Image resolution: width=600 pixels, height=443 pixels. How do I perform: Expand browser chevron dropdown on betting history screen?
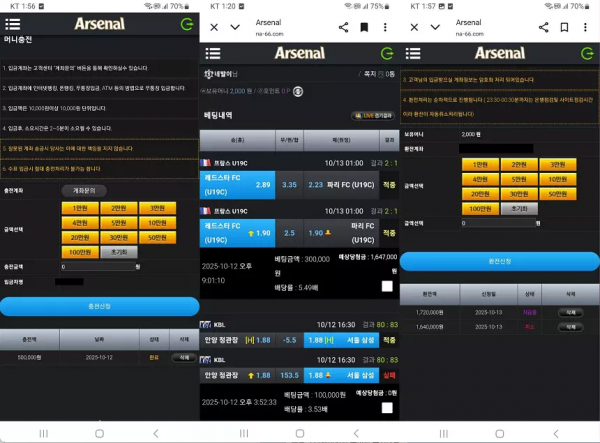pos(235,27)
